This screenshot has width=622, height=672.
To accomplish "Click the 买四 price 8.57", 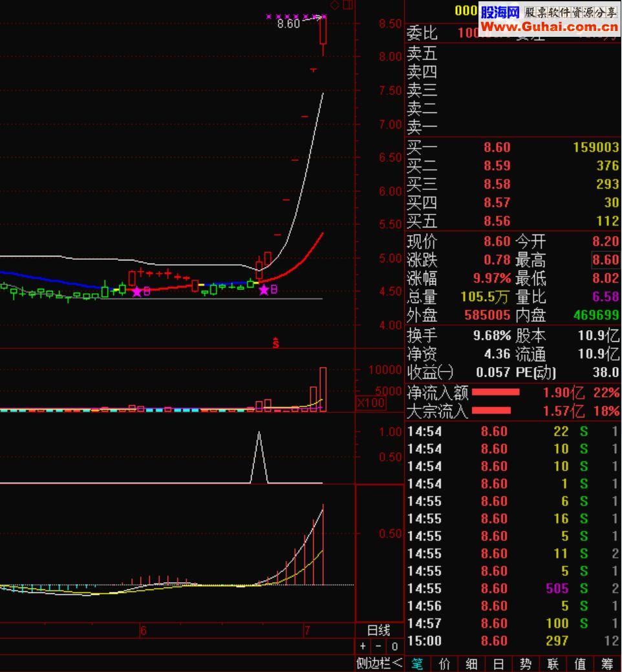I will point(497,203).
